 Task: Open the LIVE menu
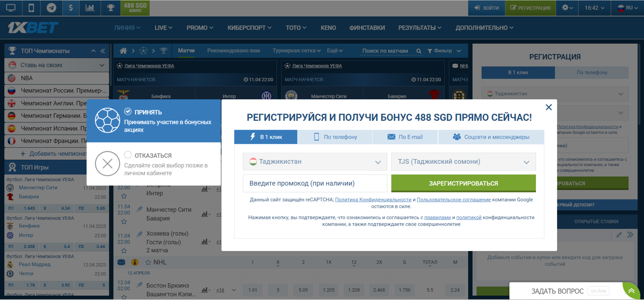click(x=163, y=28)
